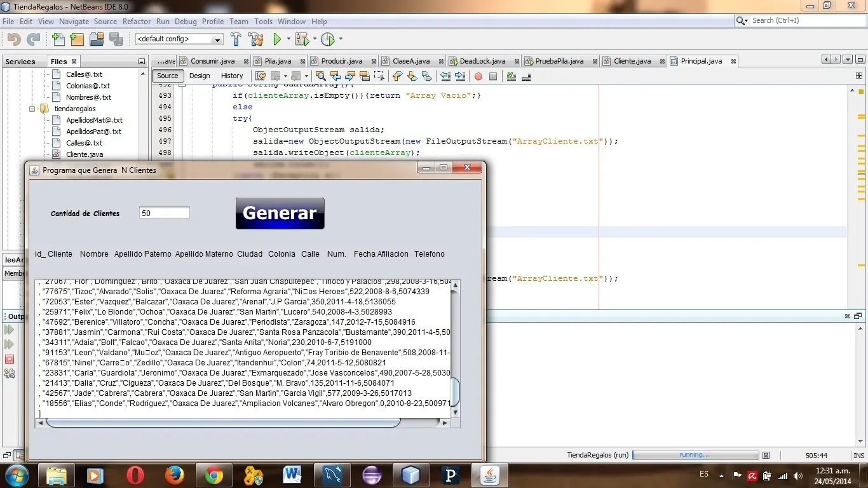Viewport: 868px width, 488px height.
Task: Run the project with the green arrow
Action: coord(277,39)
